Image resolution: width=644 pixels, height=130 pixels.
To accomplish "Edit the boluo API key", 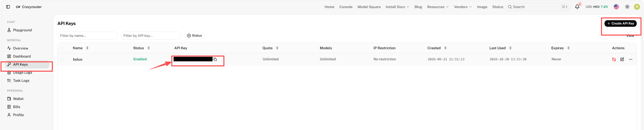I will click(x=622, y=59).
